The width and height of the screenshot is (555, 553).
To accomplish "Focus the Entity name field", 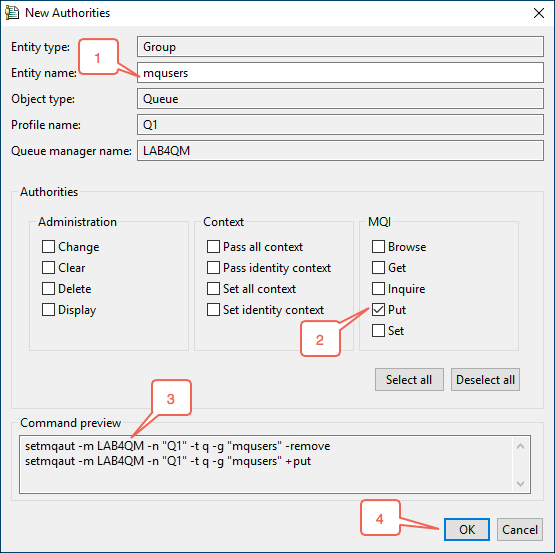I will tap(340, 73).
